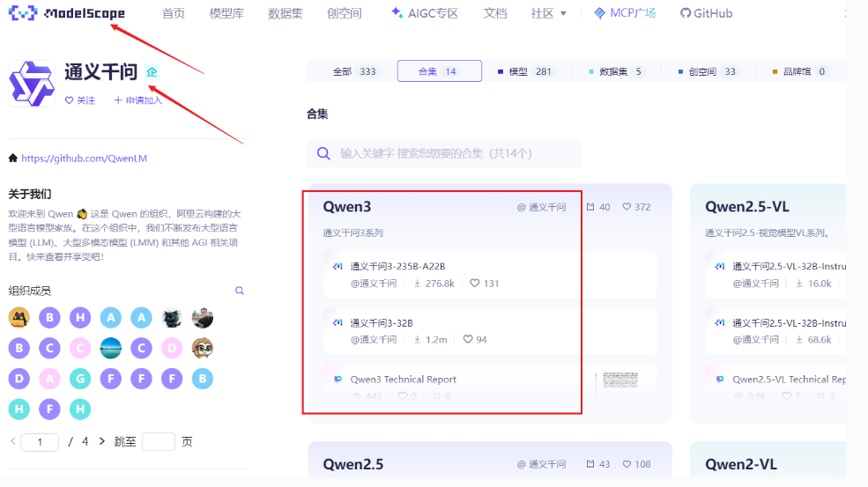Click the sloth cartoon member avatar
Image resolution: width=868 pixels, height=487 pixels.
point(203,348)
